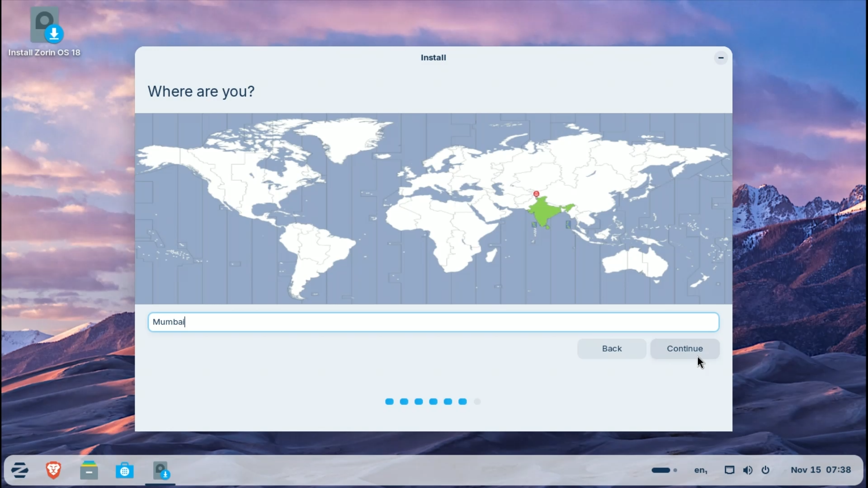Open network settings from the system tray
This screenshot has width=868, height=488.
(729, 470)
